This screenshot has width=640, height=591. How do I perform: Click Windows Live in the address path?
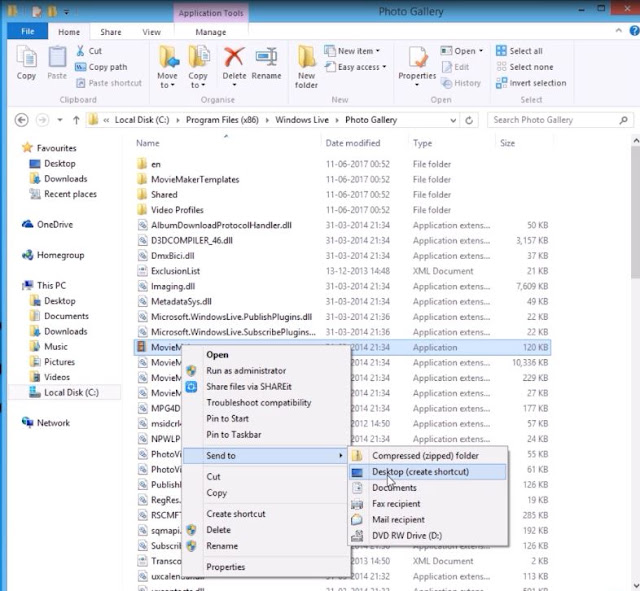click(302, 120)
